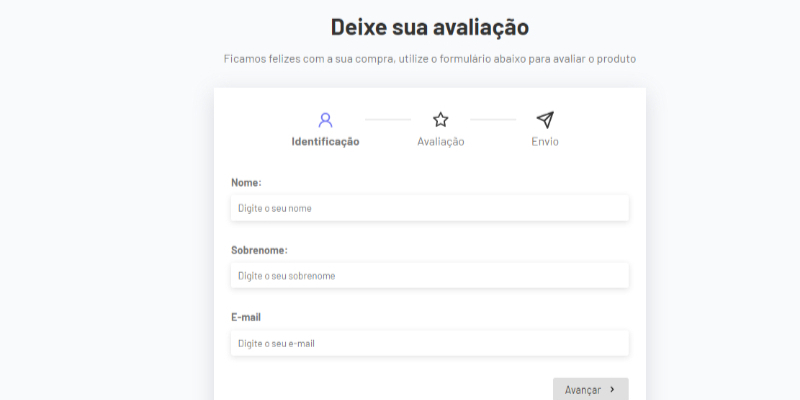The width and height of the screenshot is (800, 400).
Task: Click empty white area left of Avançar
Action: coord(390,389)
